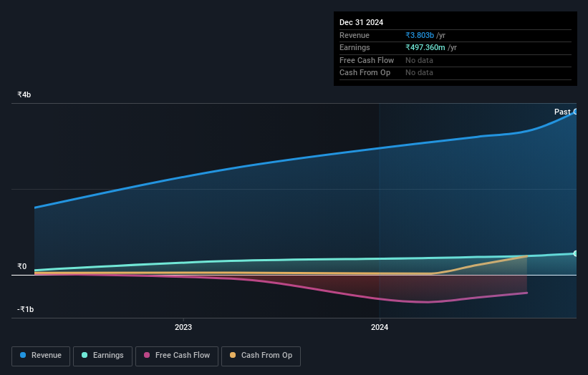The image size is (588, 375).
Task: Toggle the Cash From Op legend button
Action: [261, 356]
